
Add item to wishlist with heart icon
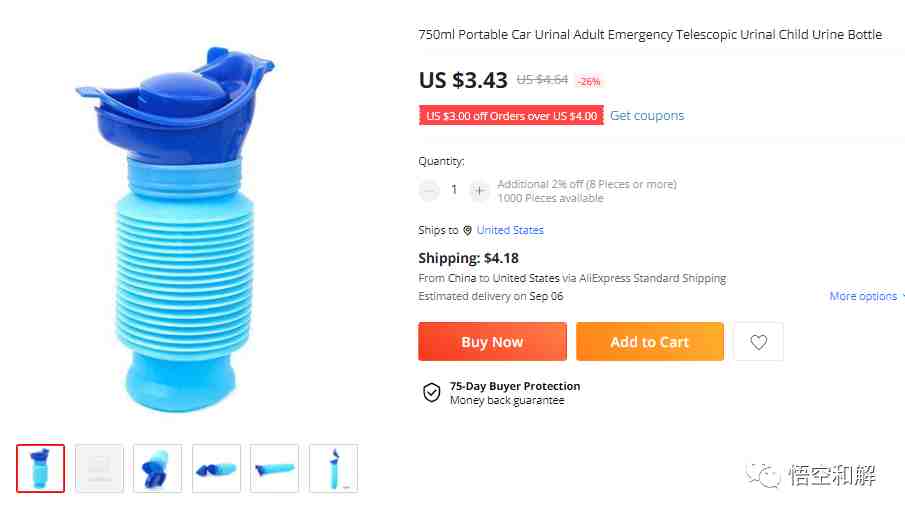coord(758,342)
